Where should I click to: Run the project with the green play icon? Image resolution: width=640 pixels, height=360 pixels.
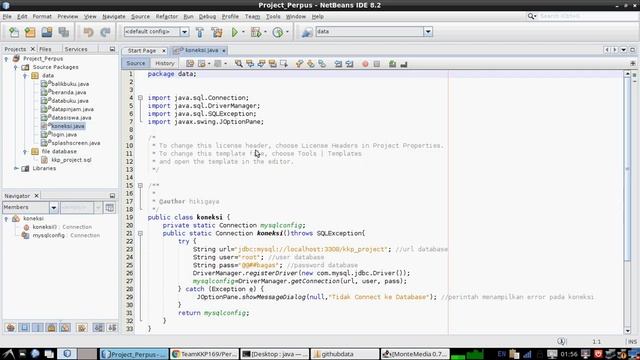[x=235, y=32]
